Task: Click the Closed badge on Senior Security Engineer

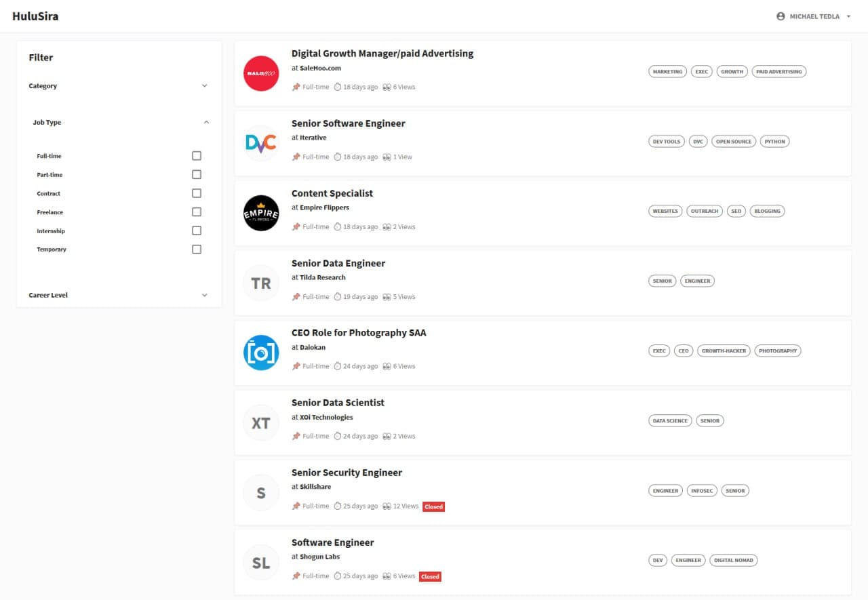Action: coord(433,506)
